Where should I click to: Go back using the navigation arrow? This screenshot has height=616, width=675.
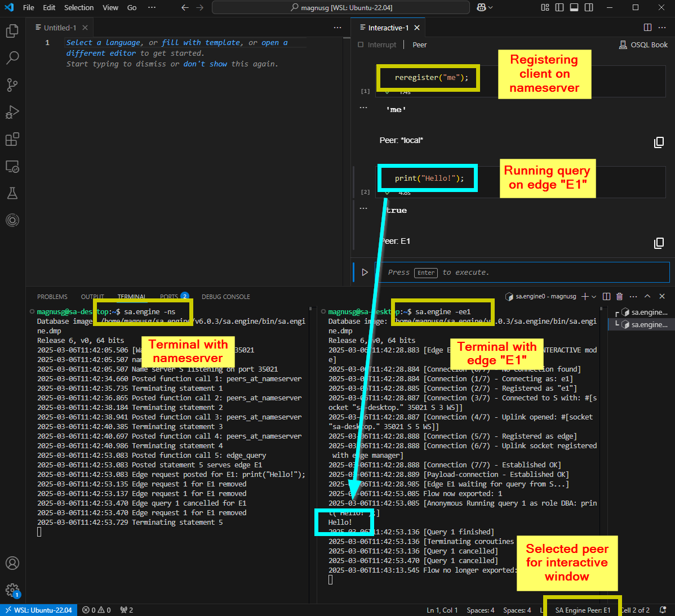tap(185, 7)
